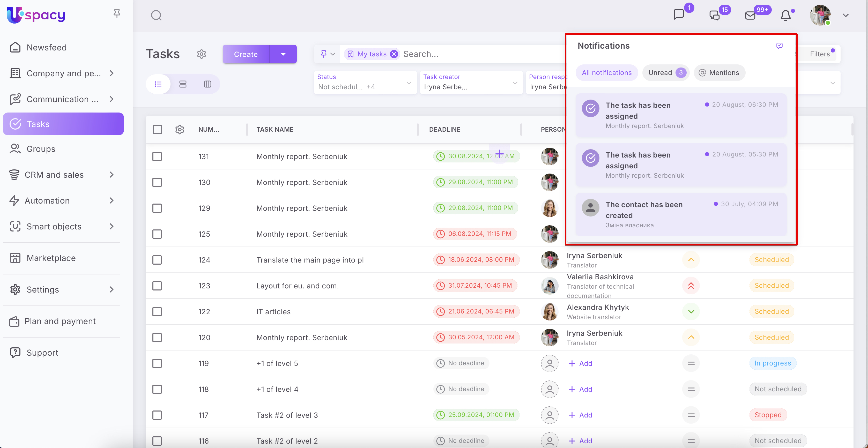Image resolution: width=868 pixels, height=448 pixels.
Task: Open the mail icon with 99+ badge
Action: point(750,16)
